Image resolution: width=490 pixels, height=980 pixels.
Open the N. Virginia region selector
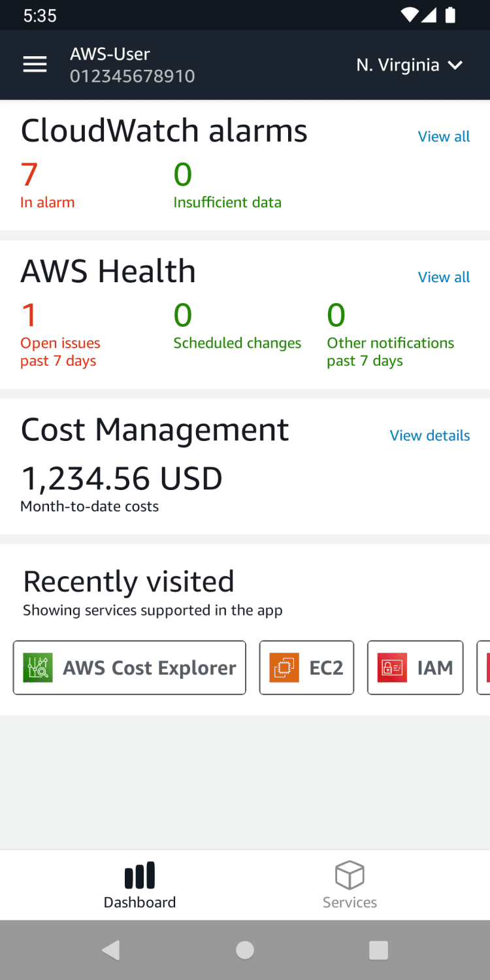[x=397, y=65]
